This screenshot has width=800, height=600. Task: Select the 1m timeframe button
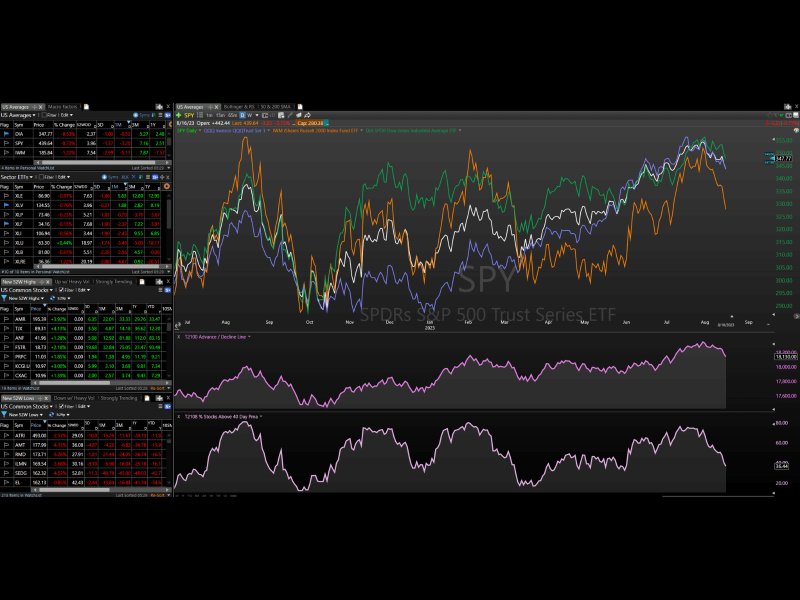coord(209,115)
